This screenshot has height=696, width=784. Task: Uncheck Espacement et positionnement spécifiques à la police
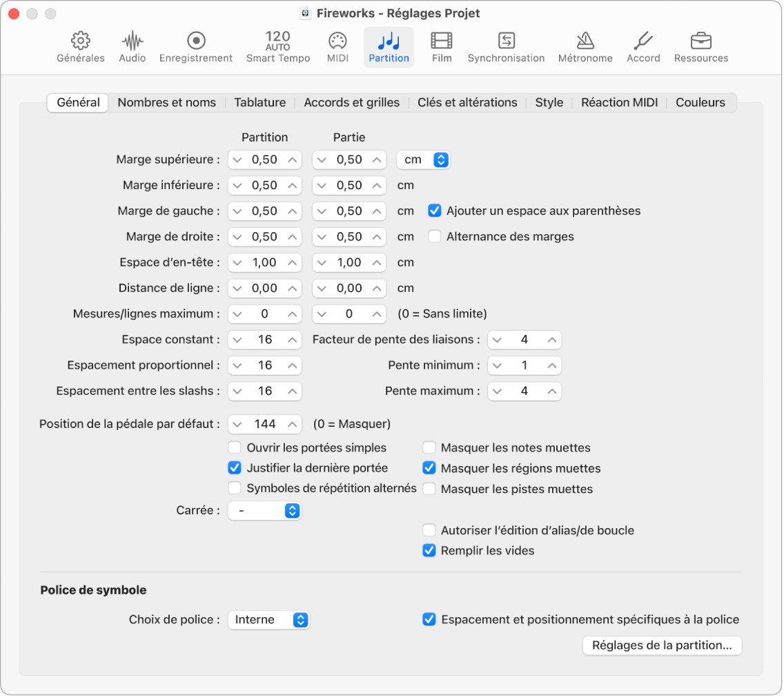click(x=429, y=619)
